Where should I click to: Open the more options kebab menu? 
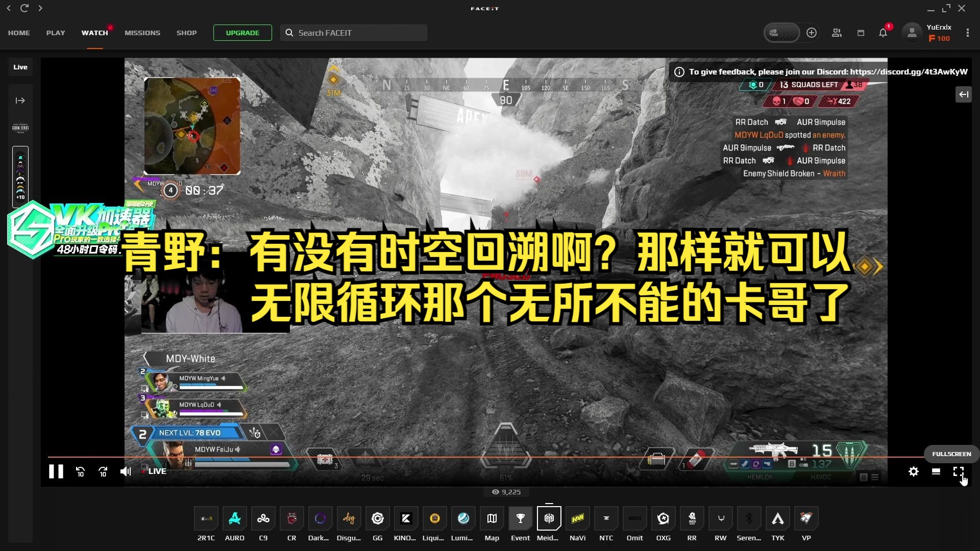[968, 33]
